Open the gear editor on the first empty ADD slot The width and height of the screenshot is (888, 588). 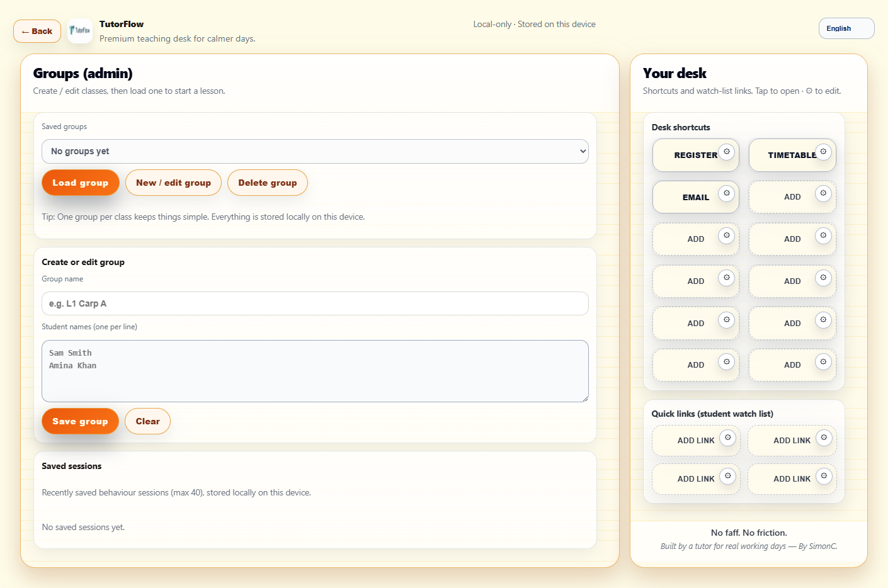(823, 193)
